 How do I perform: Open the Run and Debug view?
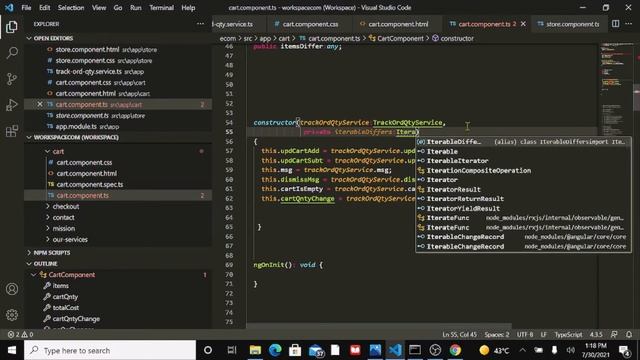point(12,105)
